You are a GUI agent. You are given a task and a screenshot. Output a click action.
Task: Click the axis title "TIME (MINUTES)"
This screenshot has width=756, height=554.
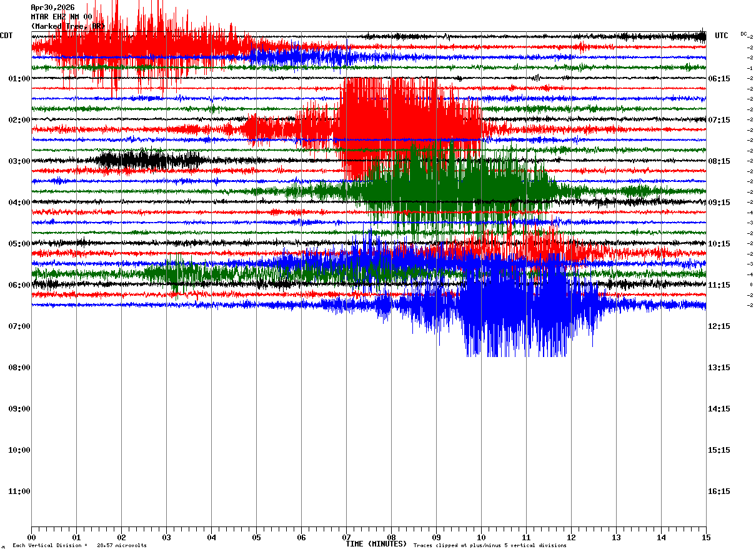376,544
